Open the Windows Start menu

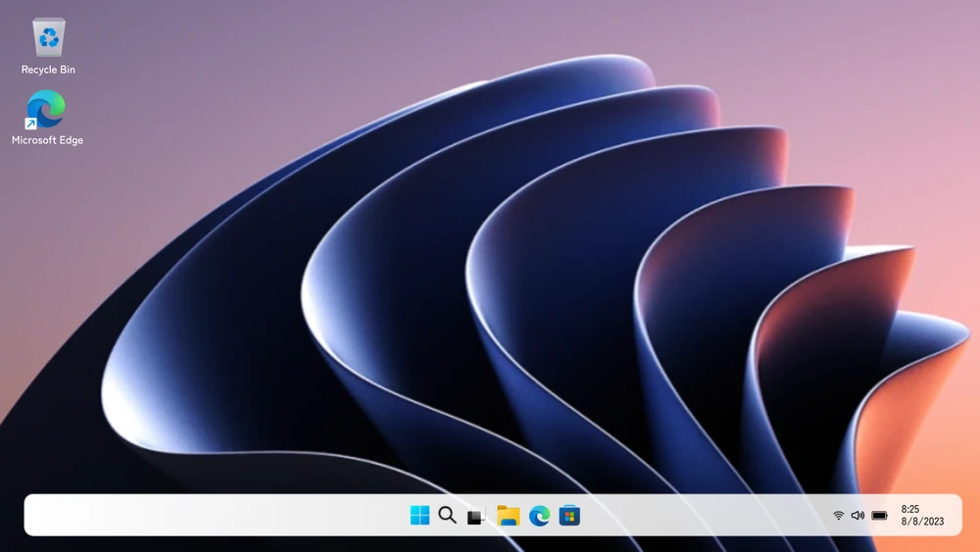click(419, 515)
